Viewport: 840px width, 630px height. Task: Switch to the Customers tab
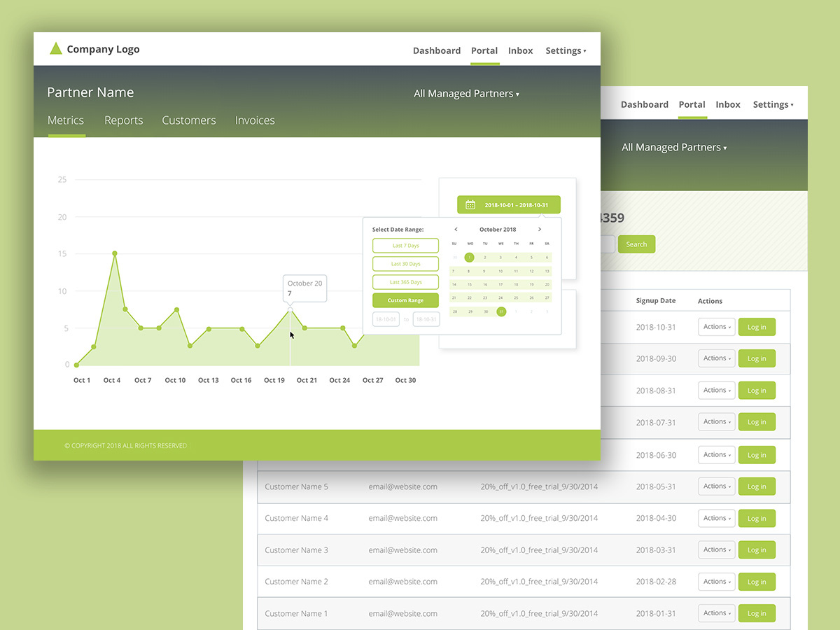point(188,120)
